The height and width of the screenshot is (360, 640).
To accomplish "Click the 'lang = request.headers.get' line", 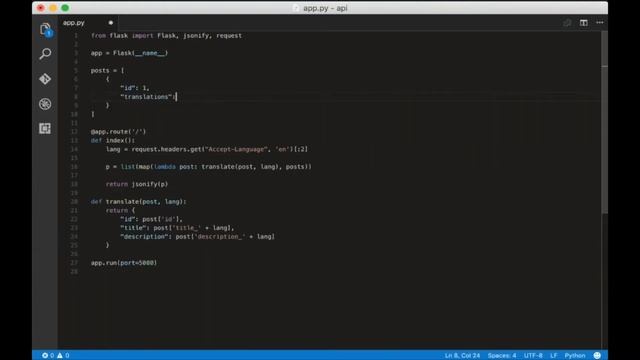I will click(x=207, y=149).
